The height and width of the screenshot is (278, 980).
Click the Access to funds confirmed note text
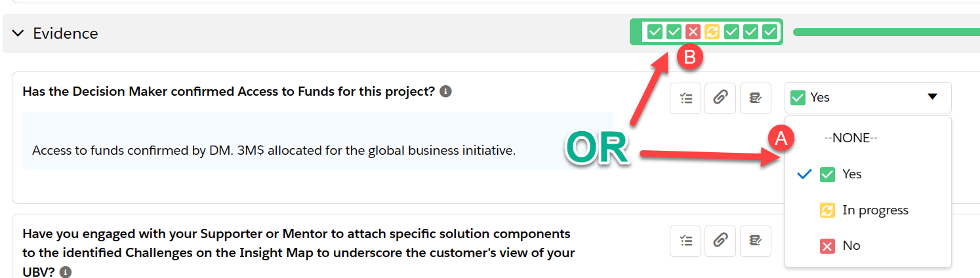click(274, 150)
